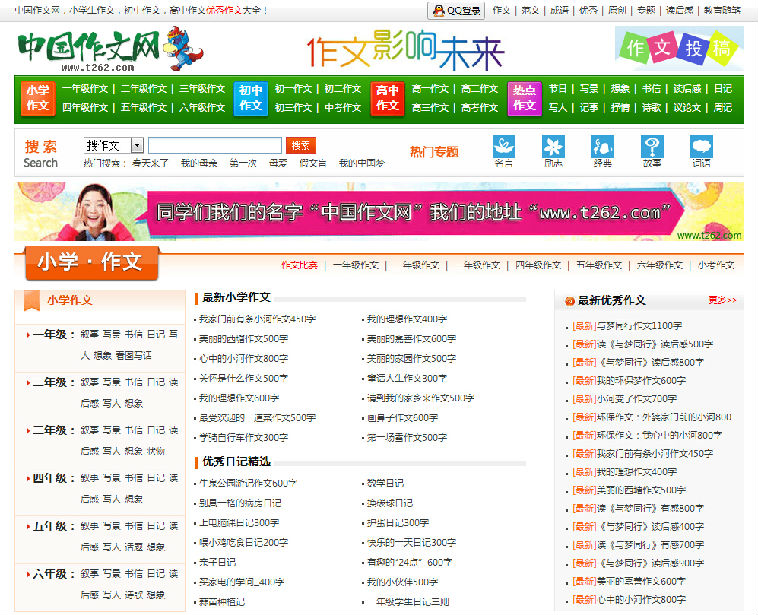Open diary entry 快乐的一天日记300字

[x=411, y=542]
